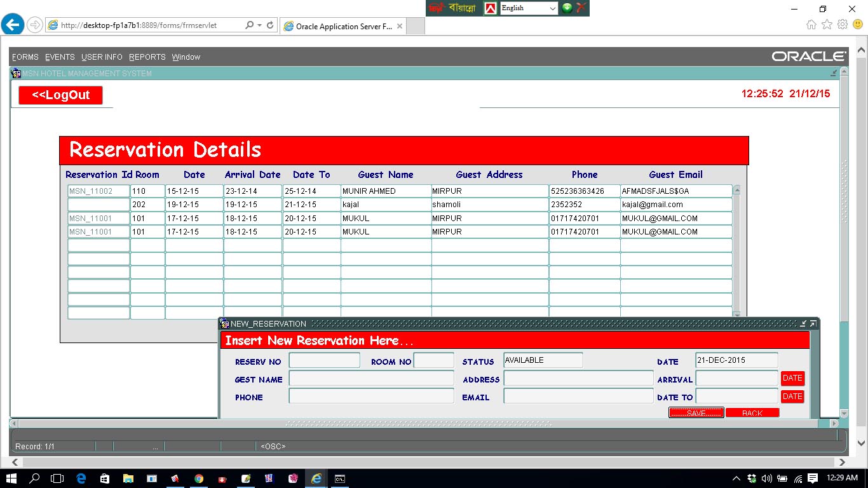
Task: Select the MUNIR AHMED guest name cell
Action: 385,191
